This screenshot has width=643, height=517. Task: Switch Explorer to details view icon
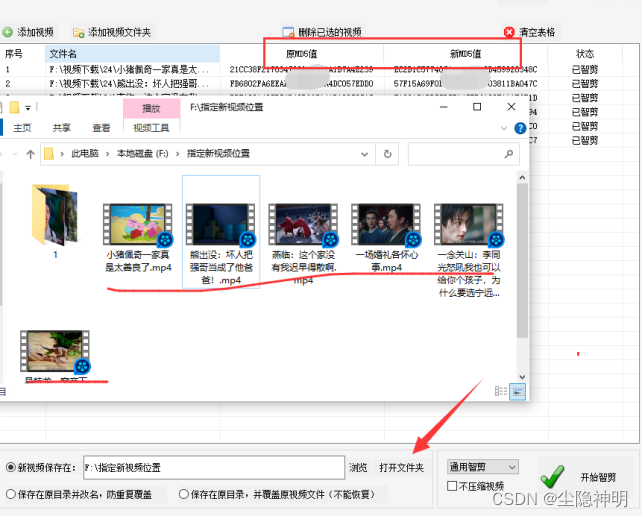tap(500, 391)
